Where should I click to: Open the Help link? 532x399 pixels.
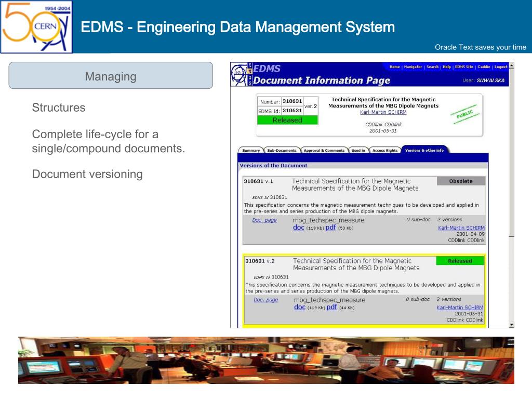(447, 67)
